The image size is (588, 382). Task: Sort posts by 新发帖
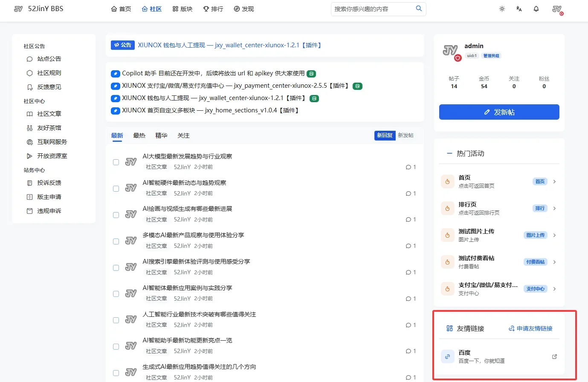coord(406,135)
